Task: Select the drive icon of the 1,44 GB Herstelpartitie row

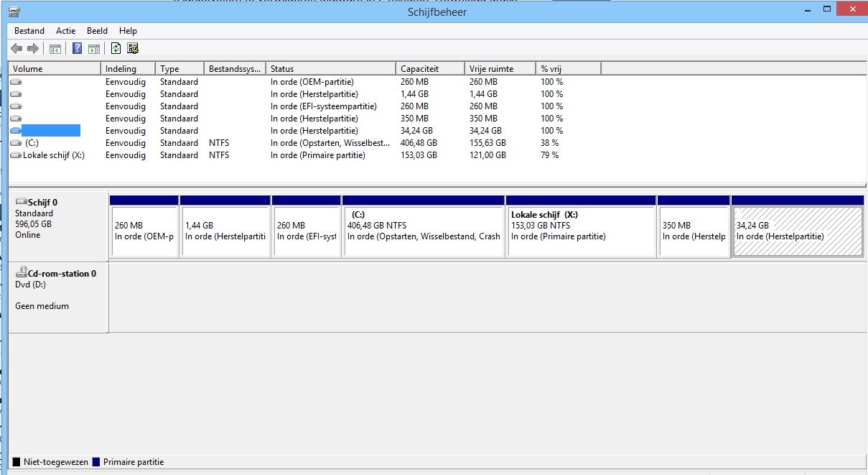Action: (16, 94)
